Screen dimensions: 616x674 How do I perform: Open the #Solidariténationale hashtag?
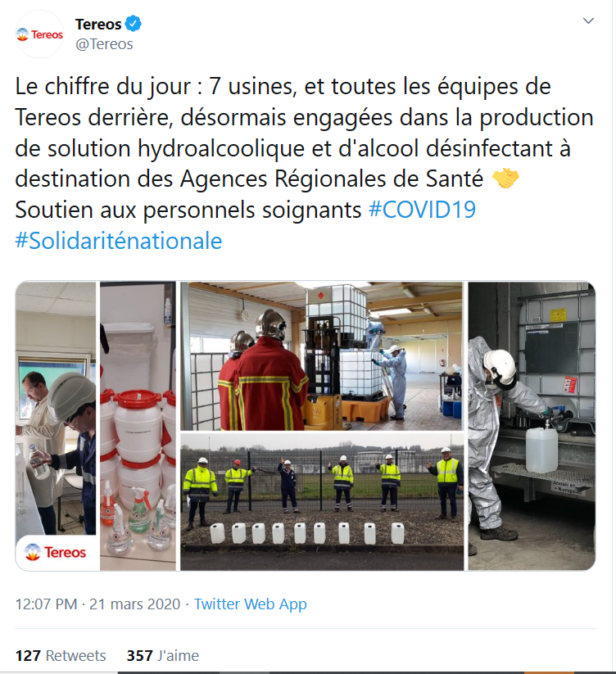pyautogui.click(x=119, y=241)
